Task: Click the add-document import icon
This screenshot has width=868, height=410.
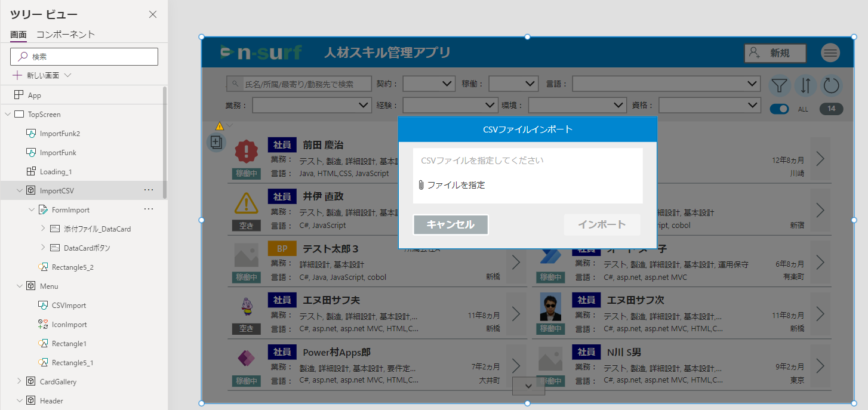Action: tap(216, 142)
